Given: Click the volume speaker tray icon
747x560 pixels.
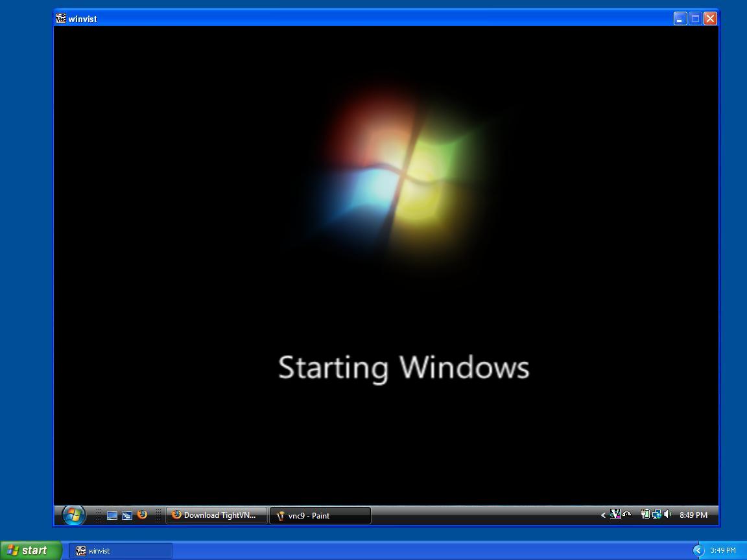Looking at the screenshot, I should [668, 514].
